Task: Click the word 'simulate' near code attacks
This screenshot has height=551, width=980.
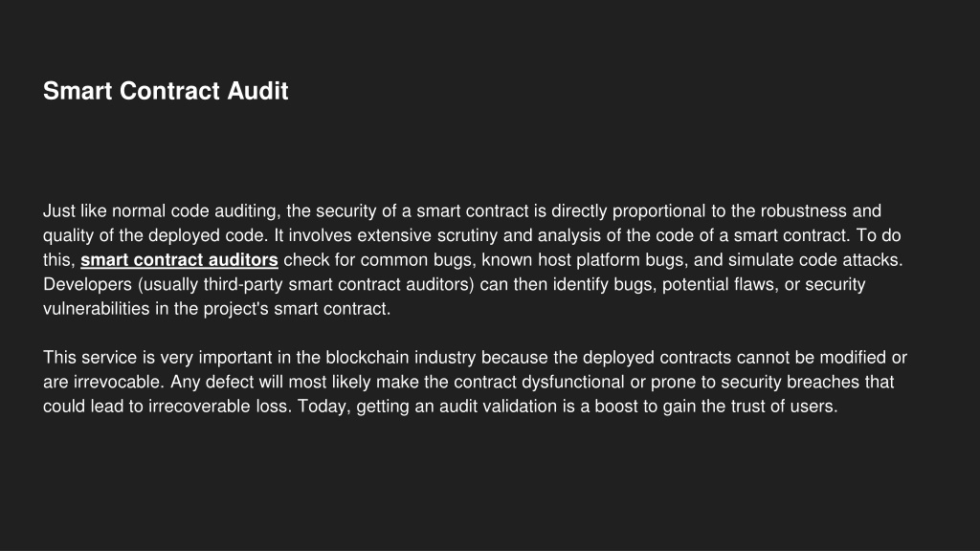Action: pos(760,260)
